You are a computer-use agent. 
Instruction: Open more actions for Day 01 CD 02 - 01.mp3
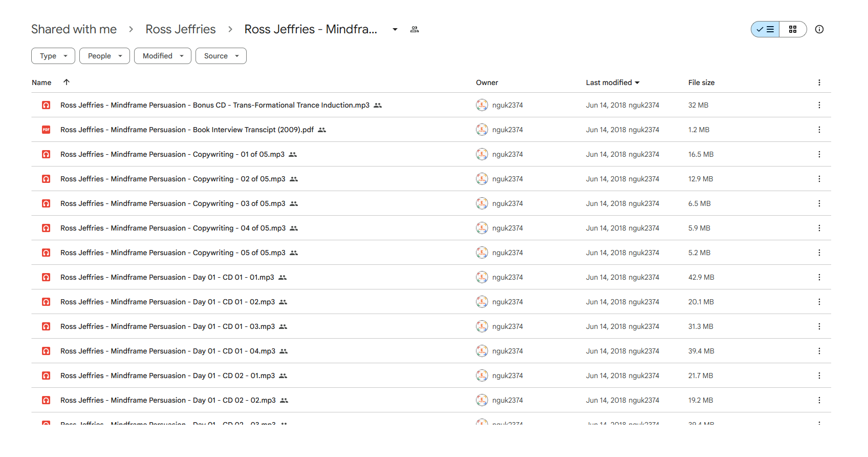(x=819, y=376)
